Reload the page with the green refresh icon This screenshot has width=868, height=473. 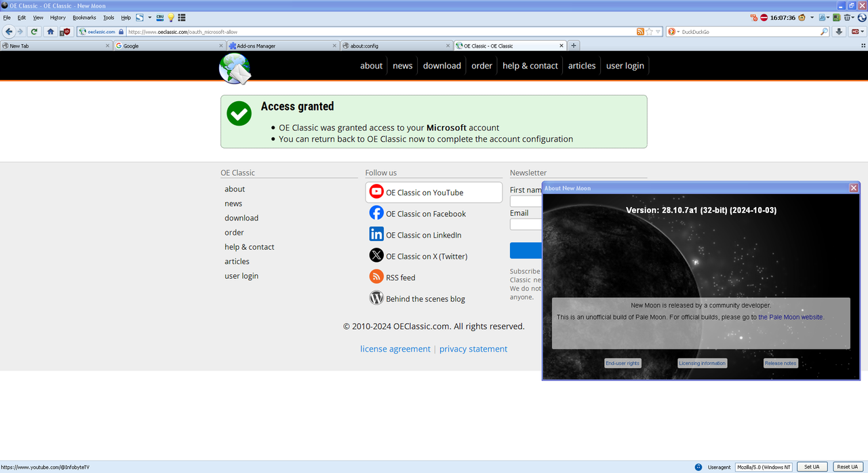(34, 31)
